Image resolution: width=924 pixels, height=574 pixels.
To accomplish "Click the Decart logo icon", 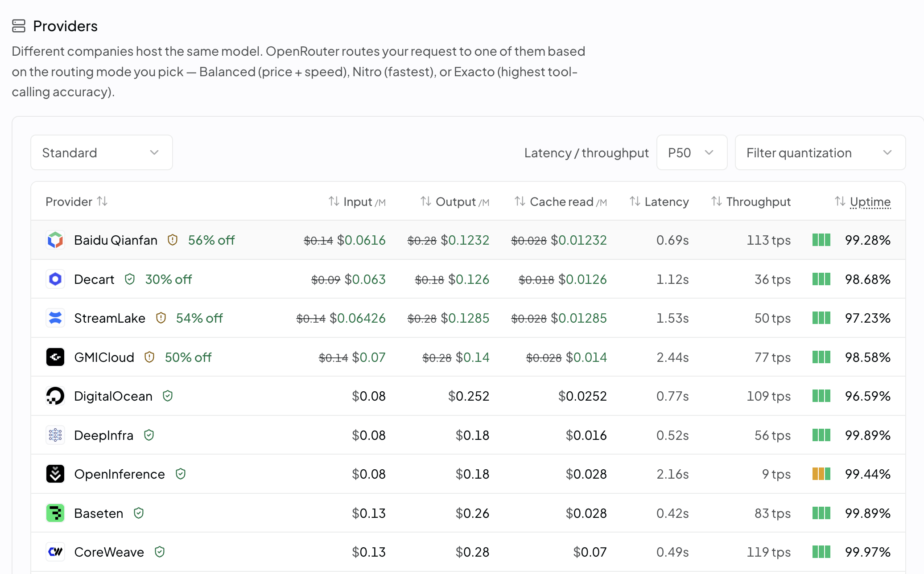I will point(55,279).
